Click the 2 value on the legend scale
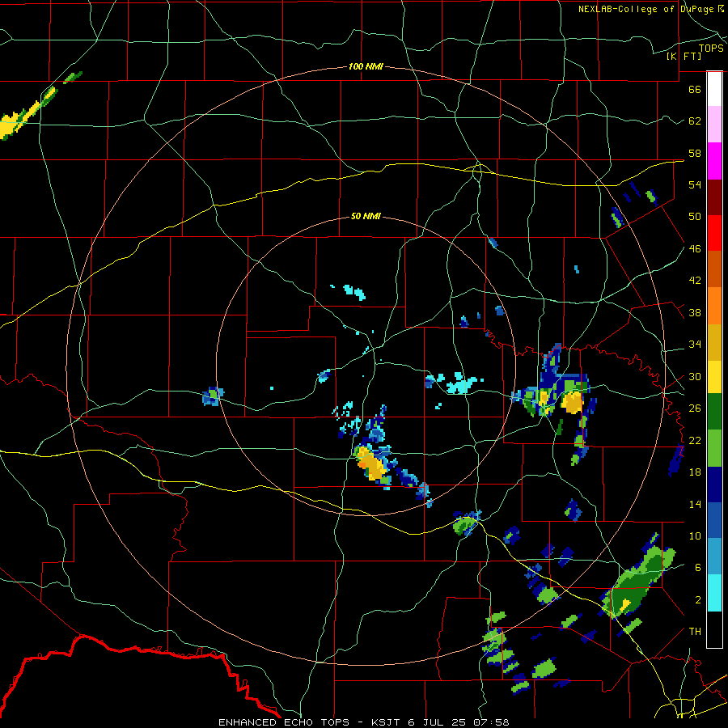The width and height of the screenshot is (728, 728). pos(698,600)
